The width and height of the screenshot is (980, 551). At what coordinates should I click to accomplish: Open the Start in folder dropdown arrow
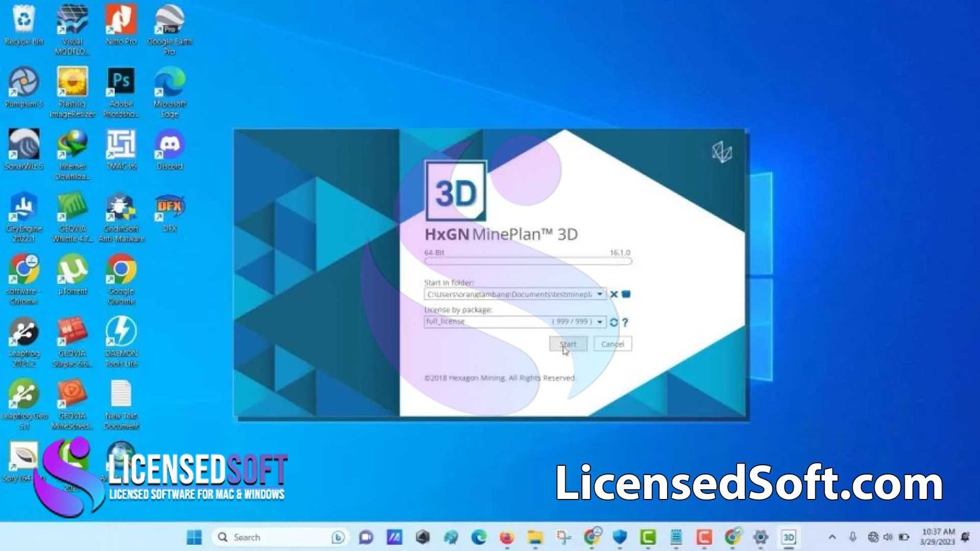pos(600,294)
